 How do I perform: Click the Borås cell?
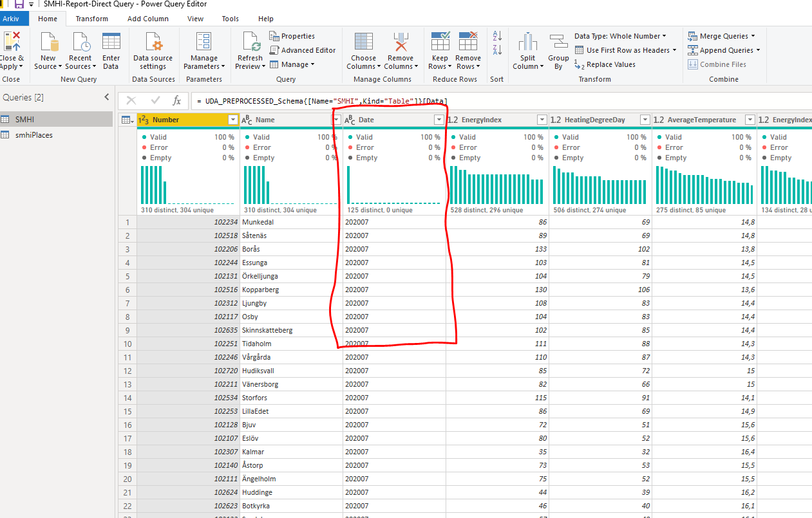[x=291, y=249]
